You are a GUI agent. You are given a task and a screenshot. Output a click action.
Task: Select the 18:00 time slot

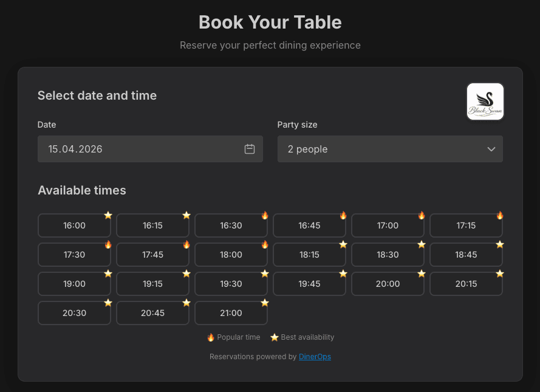[x=231, y=254]
